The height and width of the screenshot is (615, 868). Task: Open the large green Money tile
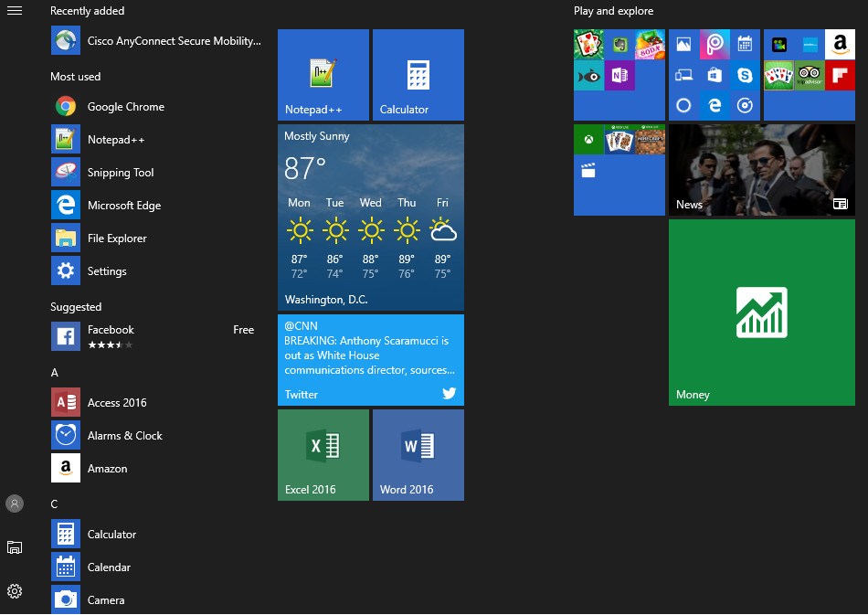[762, 313]
